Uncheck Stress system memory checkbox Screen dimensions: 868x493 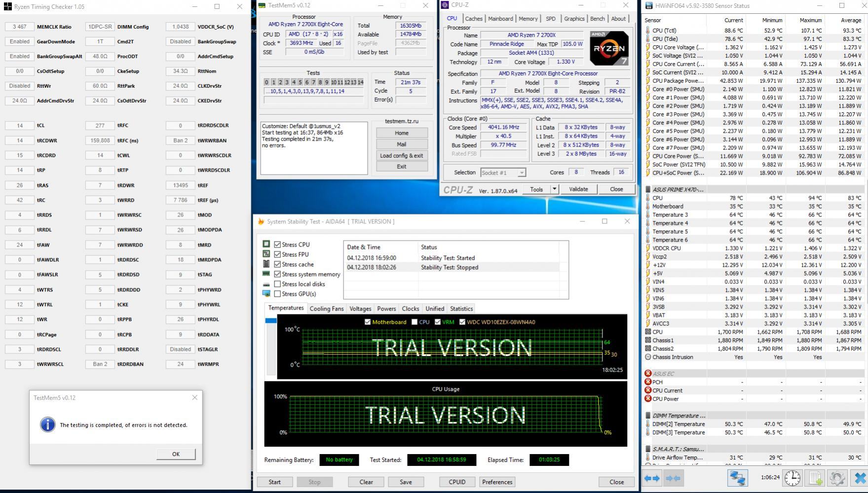[277, 274]
